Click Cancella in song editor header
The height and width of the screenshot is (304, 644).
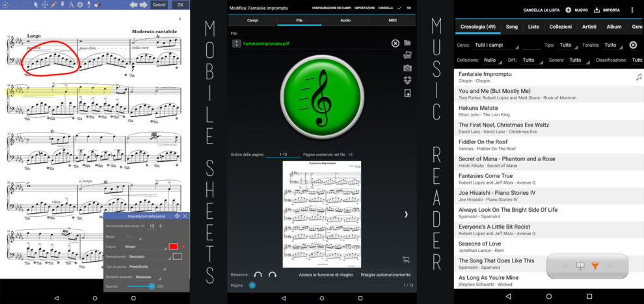(386, 8)
